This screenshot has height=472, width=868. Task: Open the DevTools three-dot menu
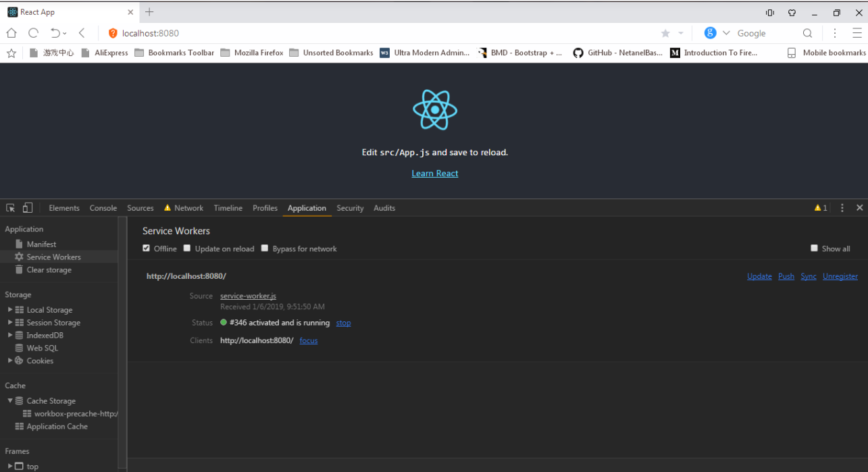(842, 208)
